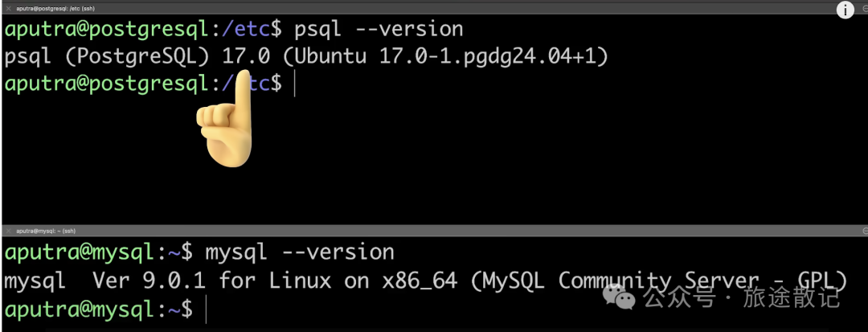Click the "psql --version" command text

click(x=379, y=30)
